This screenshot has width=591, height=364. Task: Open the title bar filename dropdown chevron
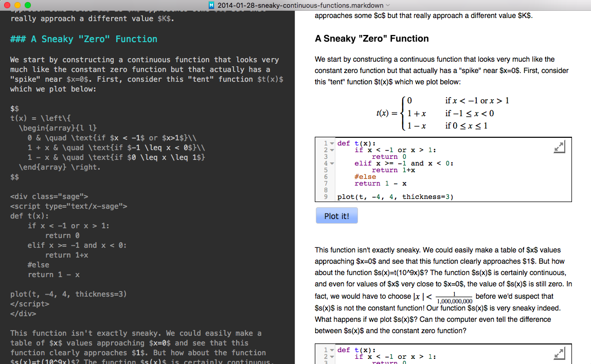click(388, 5)
